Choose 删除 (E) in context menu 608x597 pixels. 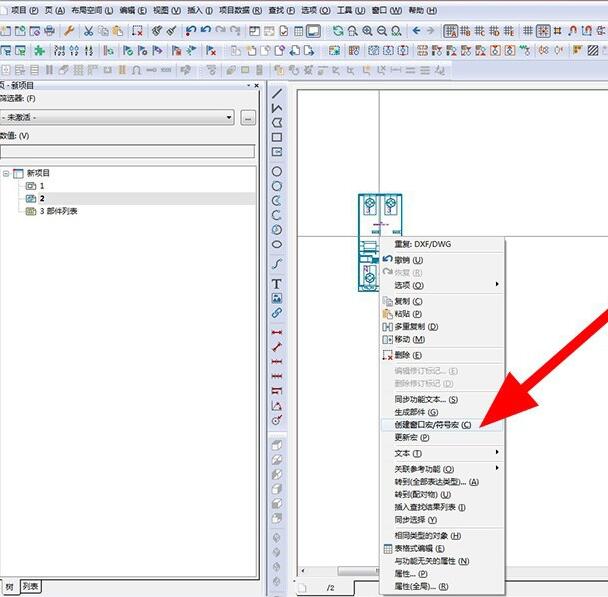click(x=442, y=355)
